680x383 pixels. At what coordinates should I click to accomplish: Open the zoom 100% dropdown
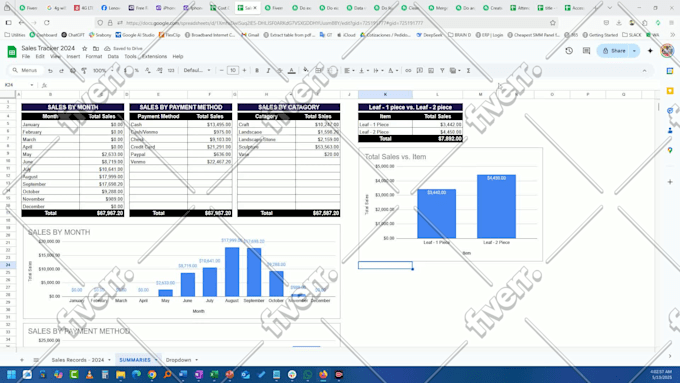103,70
